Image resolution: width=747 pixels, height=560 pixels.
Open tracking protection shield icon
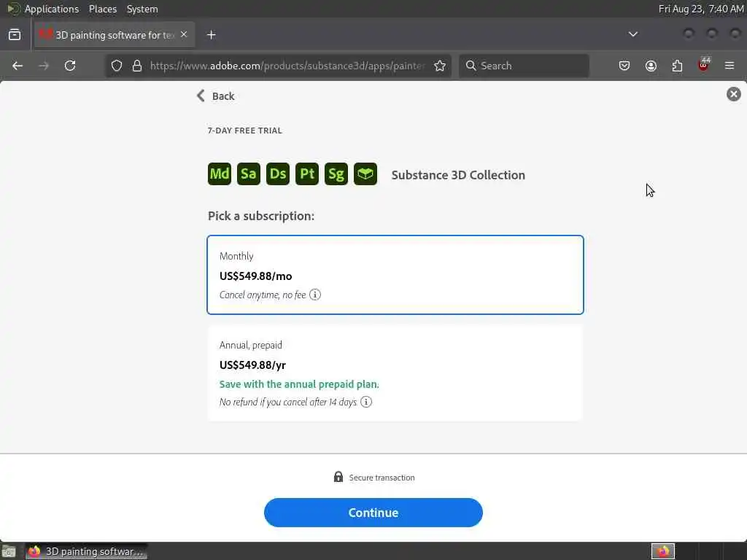click(117, 66)
